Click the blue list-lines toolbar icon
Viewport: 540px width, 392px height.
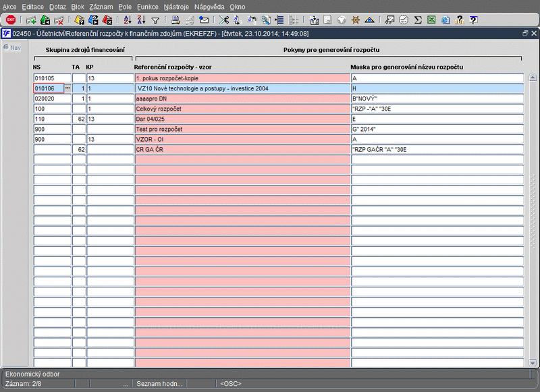point(279,20)
